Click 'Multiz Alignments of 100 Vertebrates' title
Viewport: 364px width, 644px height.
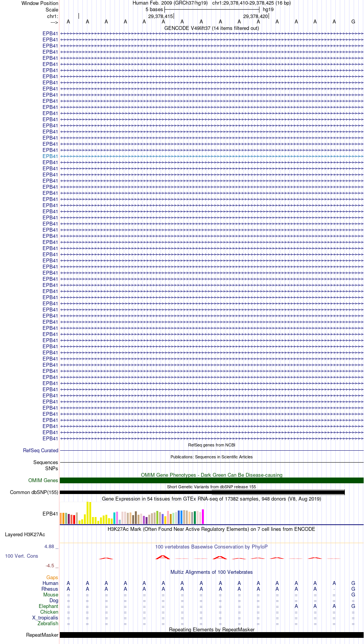212,572
